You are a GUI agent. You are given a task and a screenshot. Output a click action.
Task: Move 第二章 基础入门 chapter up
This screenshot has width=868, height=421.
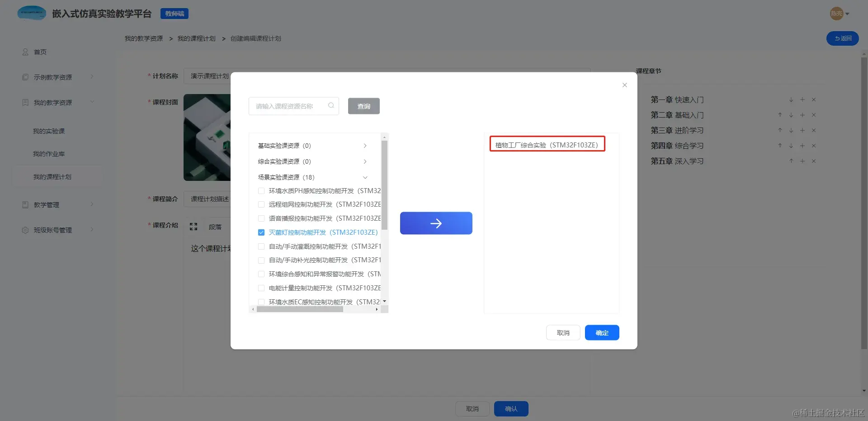[x=780, y=115]
